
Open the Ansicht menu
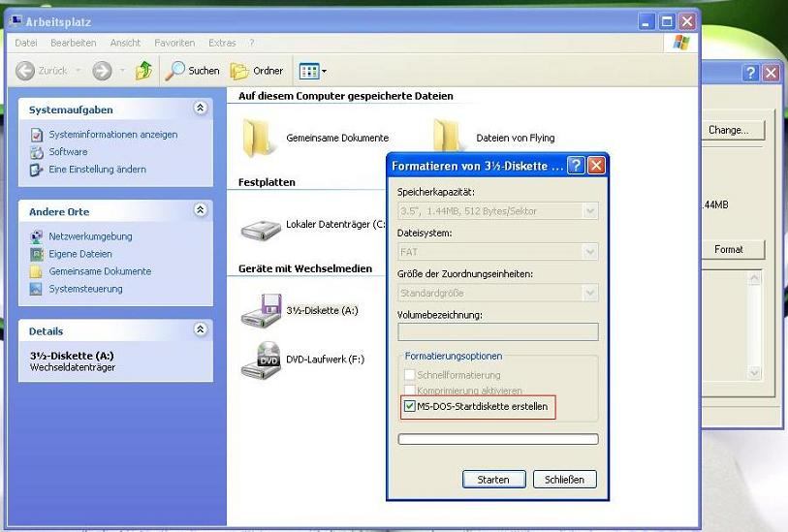(126, 44)
